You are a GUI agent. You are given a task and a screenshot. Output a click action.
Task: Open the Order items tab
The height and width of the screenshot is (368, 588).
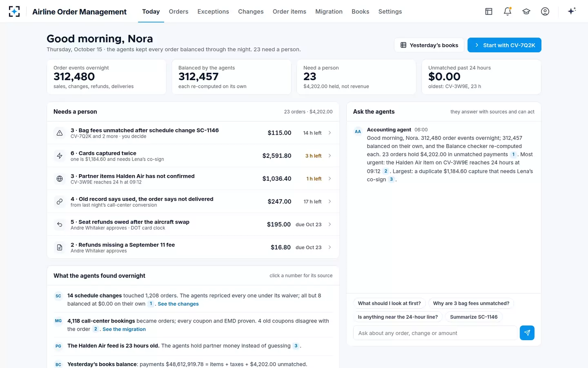click(290, 11)
